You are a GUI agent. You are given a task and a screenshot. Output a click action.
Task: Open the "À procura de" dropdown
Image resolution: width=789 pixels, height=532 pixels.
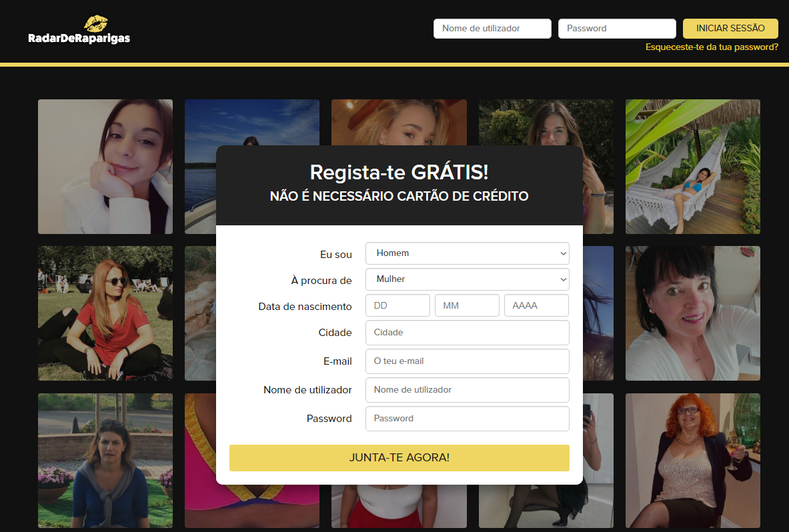tap(467, 279)
